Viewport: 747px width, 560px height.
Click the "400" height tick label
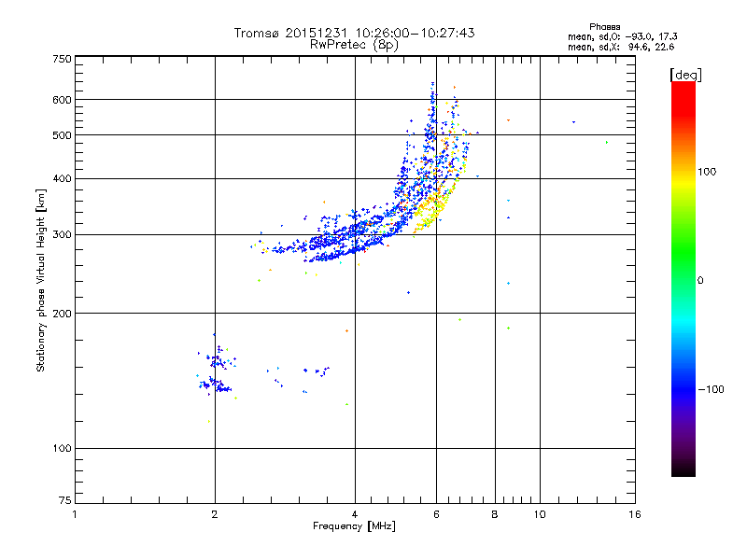(x=62, y=179)
